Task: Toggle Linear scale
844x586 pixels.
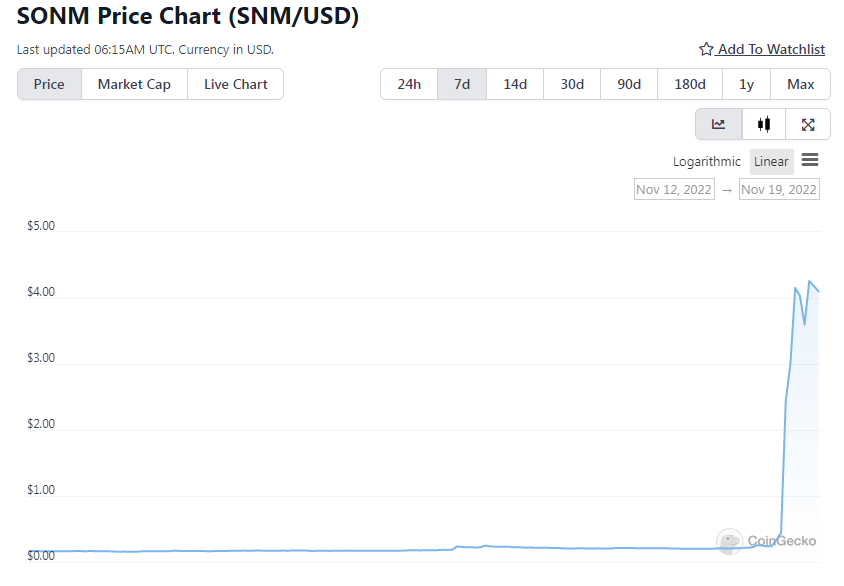Action: 771,161
